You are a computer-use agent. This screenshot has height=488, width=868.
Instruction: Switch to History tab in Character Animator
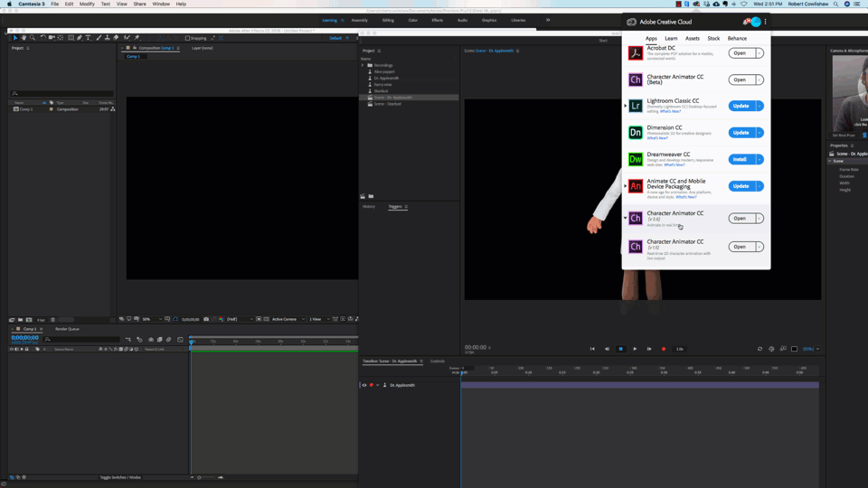[369, 206]
